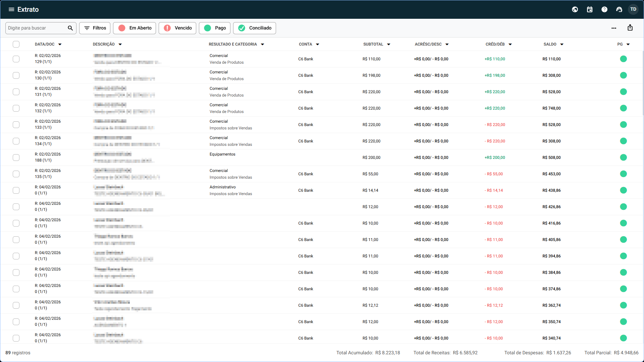Image resolution: width=644 pixels, height=362 pixels.
Task: Select the checkbox for document 188 (1/1)
Action: [16, 158]
